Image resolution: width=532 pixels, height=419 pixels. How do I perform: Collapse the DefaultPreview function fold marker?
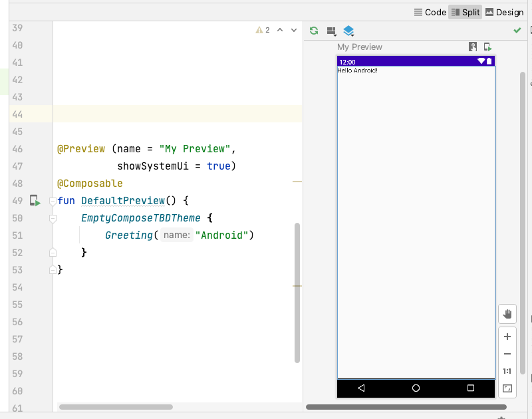[53, 201]
